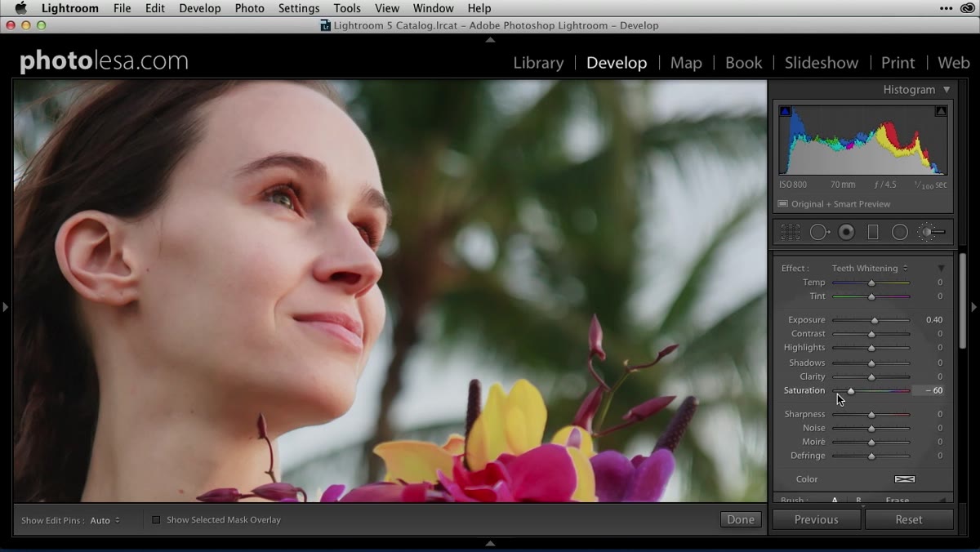Open the Develop menu

click(x=199, y=8)
